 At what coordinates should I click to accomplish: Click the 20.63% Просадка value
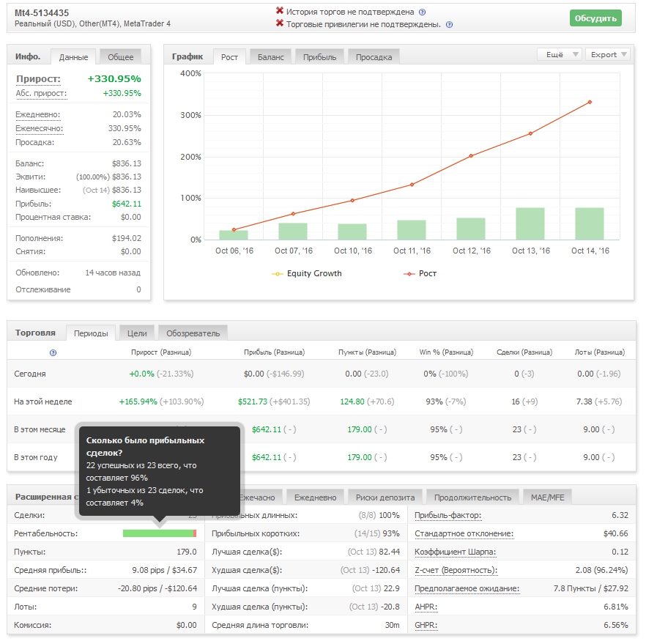tap(127, 143)
